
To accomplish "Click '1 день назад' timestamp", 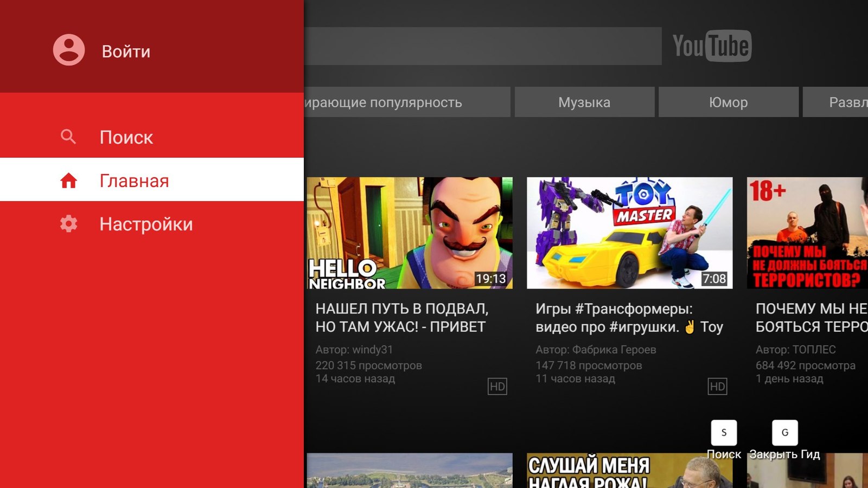I will tap(789, 378).
